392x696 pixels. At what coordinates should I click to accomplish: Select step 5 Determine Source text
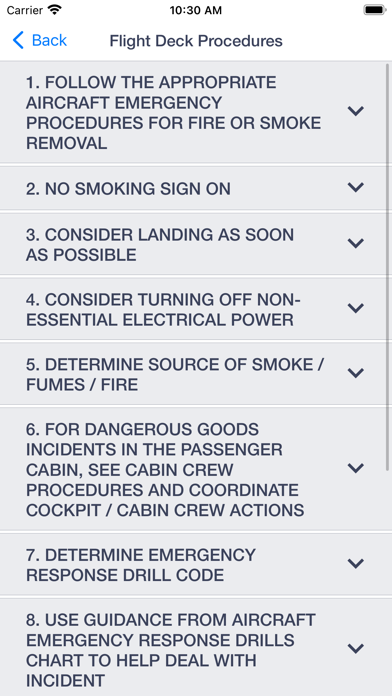(175, 374)
